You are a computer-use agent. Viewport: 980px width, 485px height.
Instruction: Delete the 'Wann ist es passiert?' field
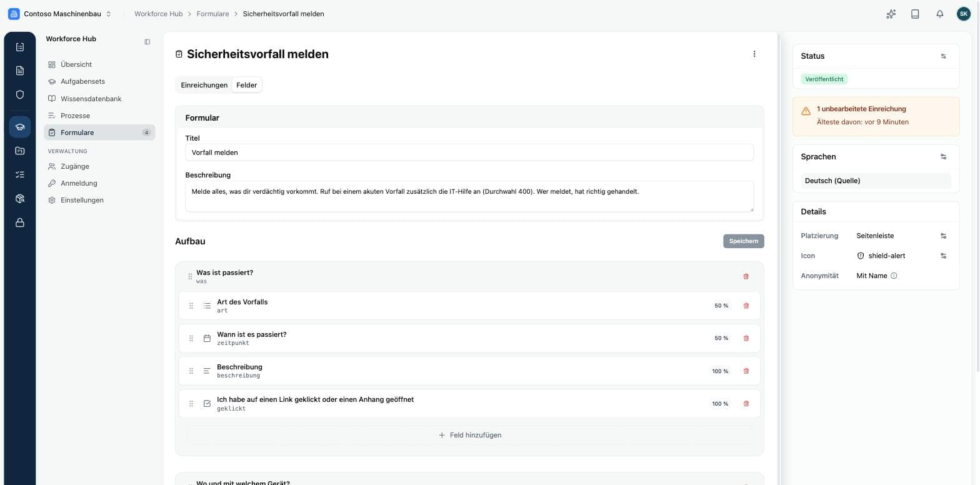pos(746,338)
